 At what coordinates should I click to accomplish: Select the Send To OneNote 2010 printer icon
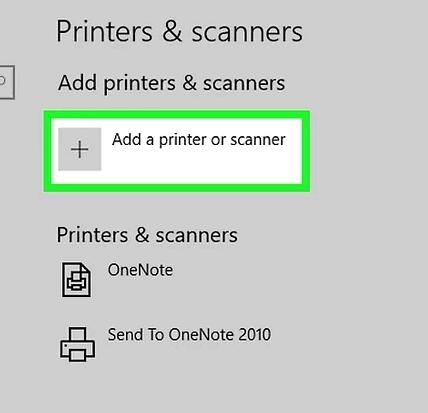click(x=77, y=344)
